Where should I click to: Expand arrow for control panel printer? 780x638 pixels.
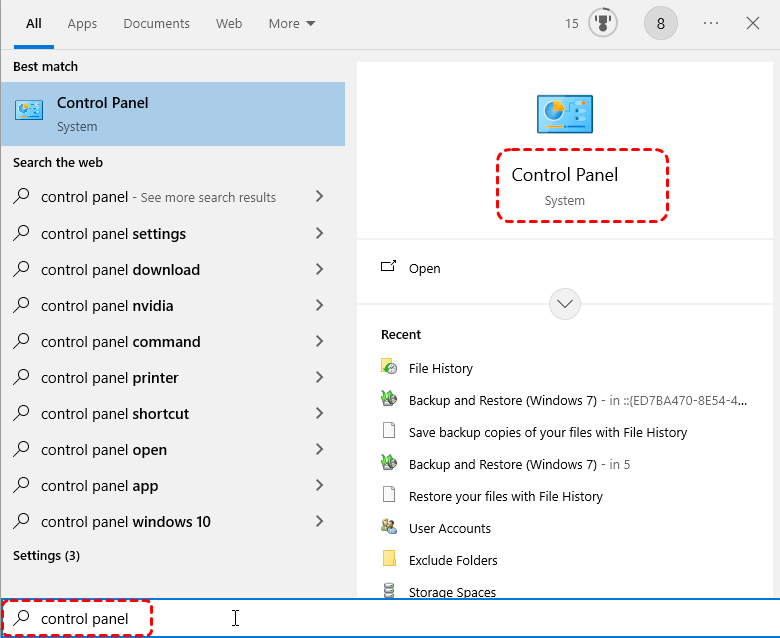click(x=319, y=377)
